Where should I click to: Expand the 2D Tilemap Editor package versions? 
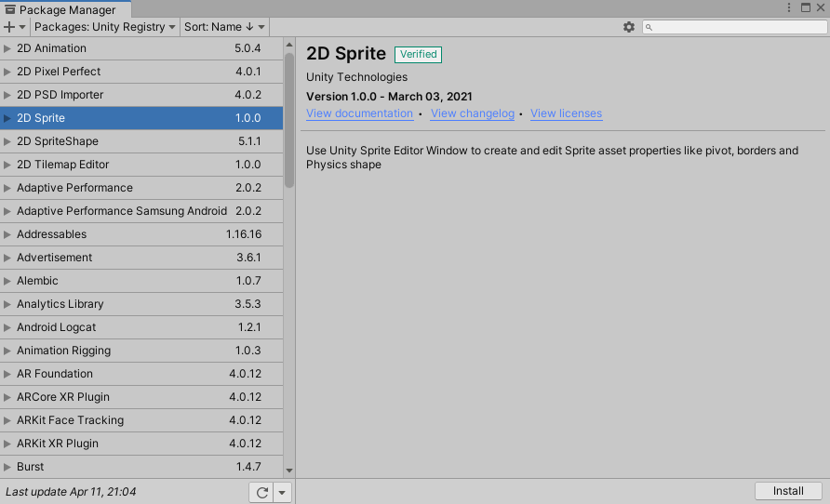(7, 165)
